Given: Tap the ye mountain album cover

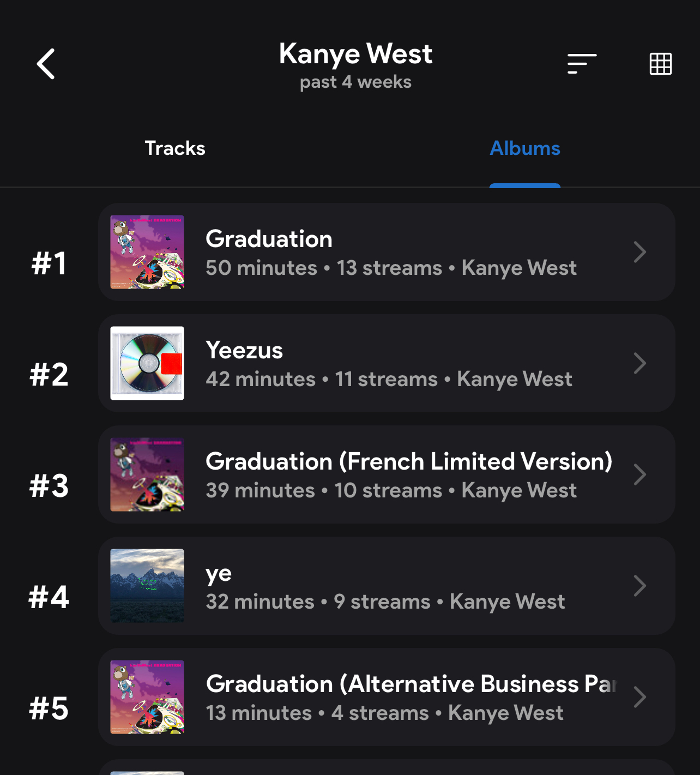Looking at the screenshot, I should click(x=147, y=586).
